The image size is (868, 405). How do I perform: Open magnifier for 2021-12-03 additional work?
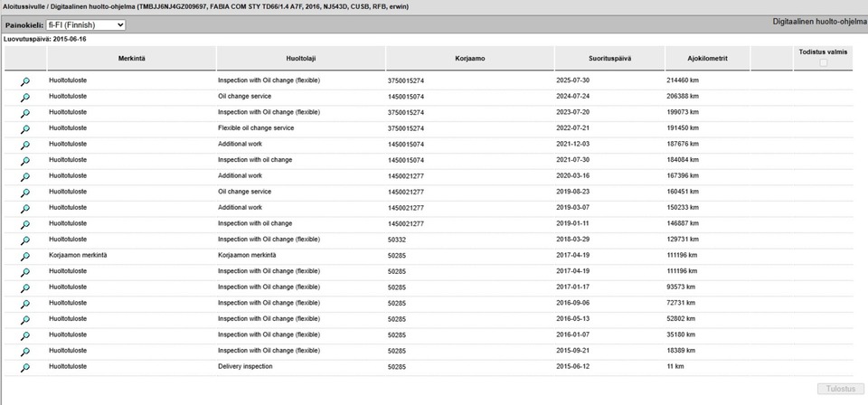coord(25,145)
